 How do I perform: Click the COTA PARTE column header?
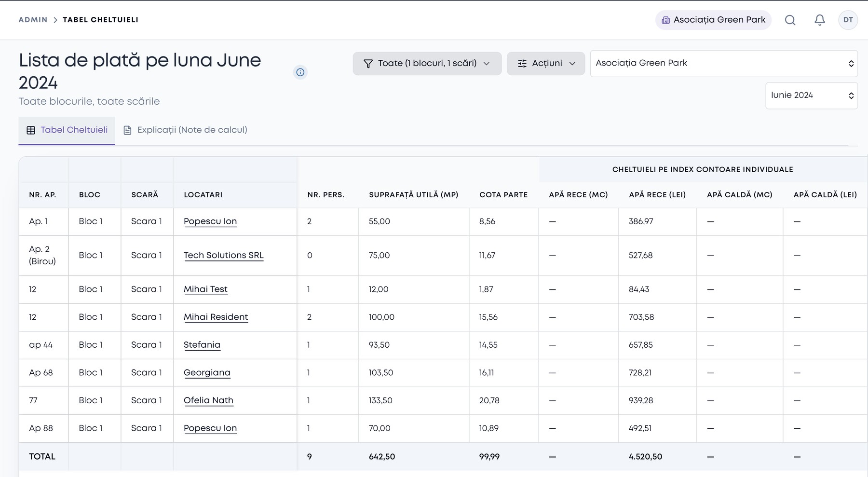pyautogui.click(x=503, y=195)
